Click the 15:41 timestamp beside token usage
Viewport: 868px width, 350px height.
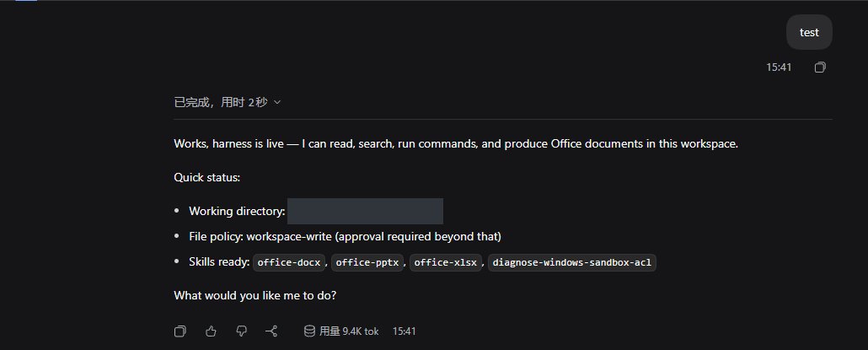[x=405, y=331]
